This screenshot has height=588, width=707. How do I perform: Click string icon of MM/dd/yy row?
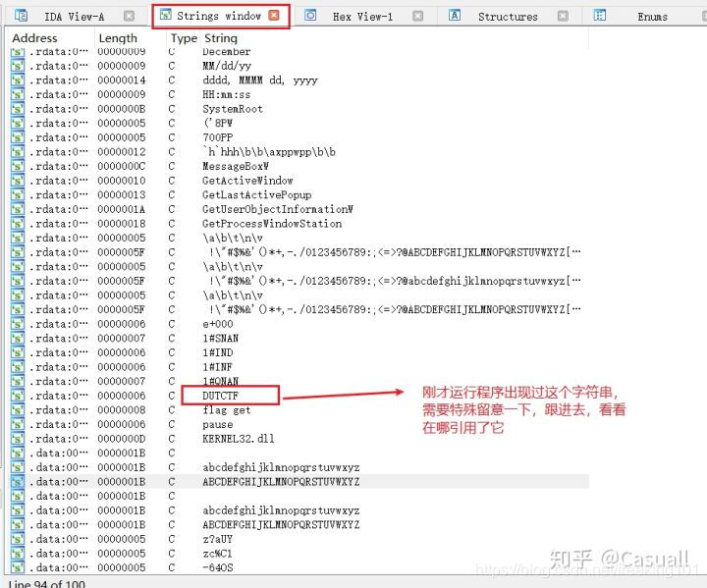tap(17, 66)
